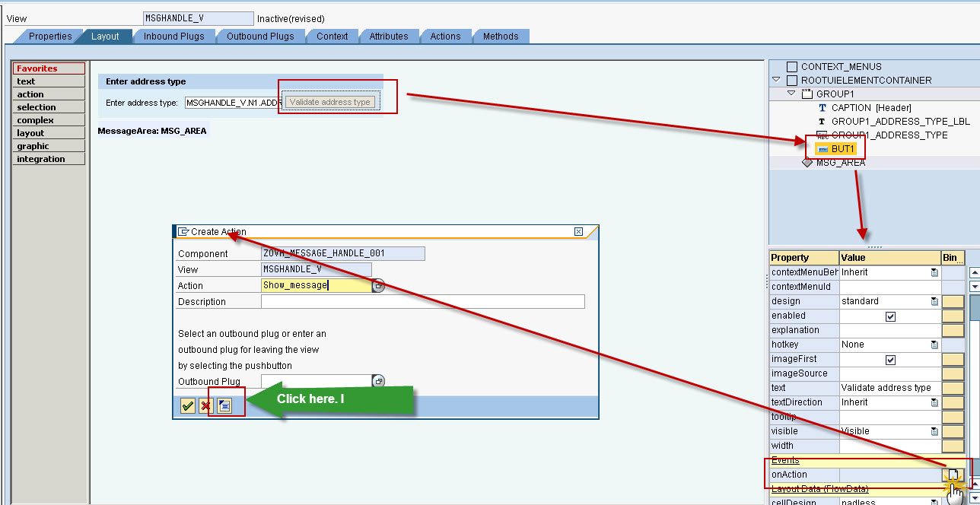
Task: Open the Methods tab
Action: pos(501,35)
